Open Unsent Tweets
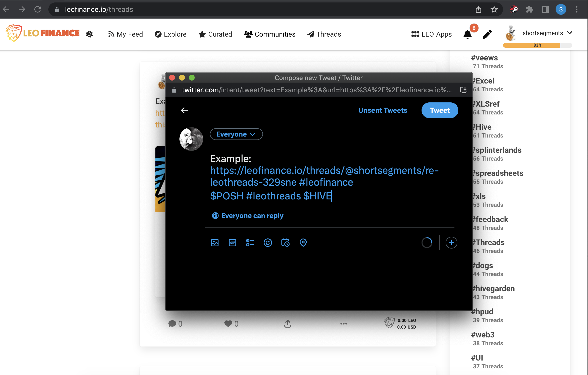588x375 pixels. pos(383,110)
